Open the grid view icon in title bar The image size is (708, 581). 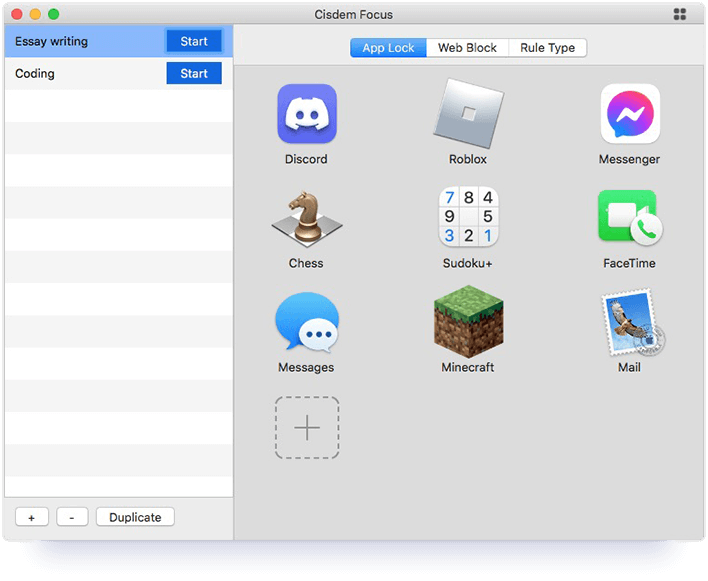tap(680, 14)
